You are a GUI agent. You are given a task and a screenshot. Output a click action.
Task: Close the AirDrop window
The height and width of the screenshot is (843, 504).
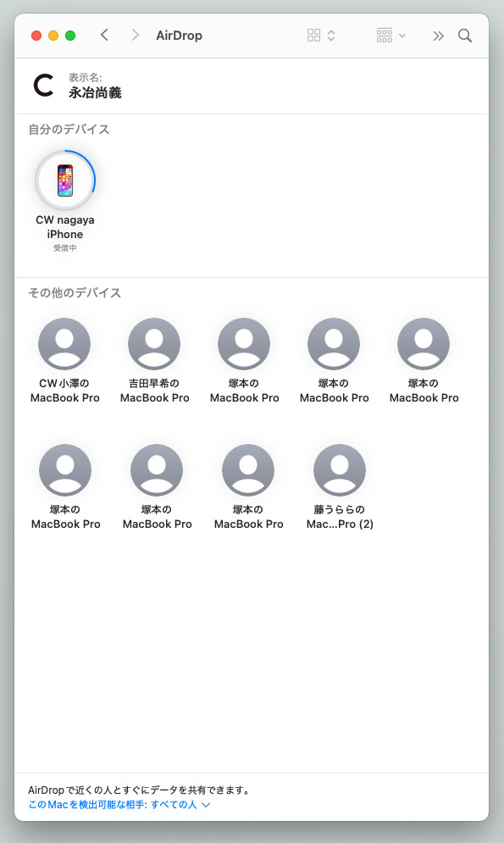[x=36, y=36]
